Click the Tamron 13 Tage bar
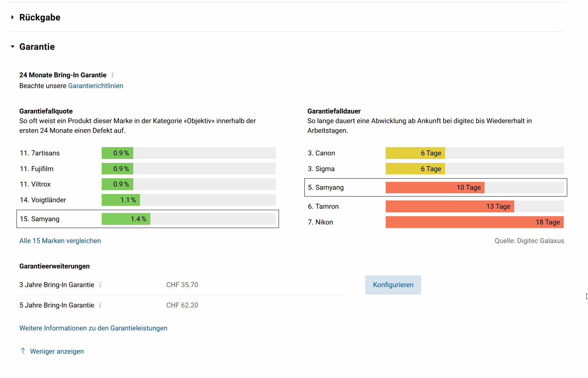588x378 pixels. [x=449, y=206]
